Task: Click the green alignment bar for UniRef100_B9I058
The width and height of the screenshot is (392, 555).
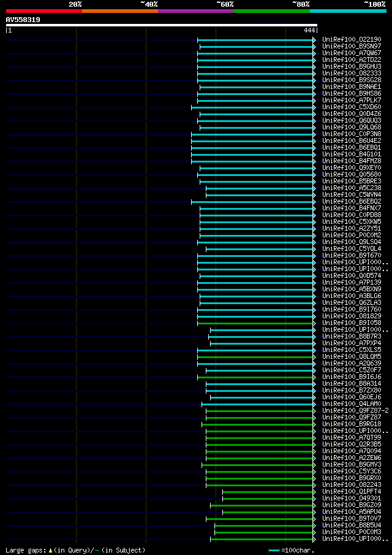Action: [x=255, y=324]
